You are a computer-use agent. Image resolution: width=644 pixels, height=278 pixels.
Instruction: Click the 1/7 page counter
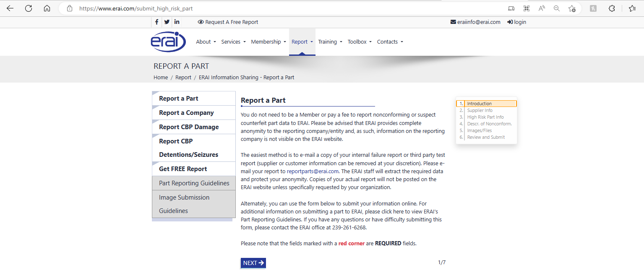point(442,262)
